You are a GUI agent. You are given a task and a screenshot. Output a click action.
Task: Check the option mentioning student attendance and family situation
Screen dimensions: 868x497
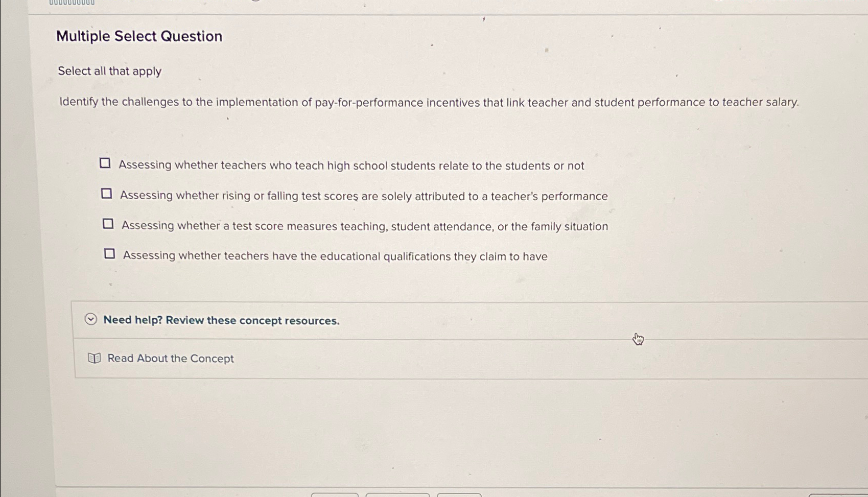(108, 223)
